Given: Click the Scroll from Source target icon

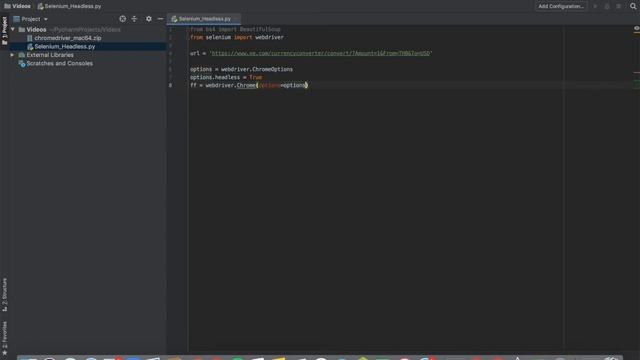Looking at the screenshot, I should tap(122, 19).
